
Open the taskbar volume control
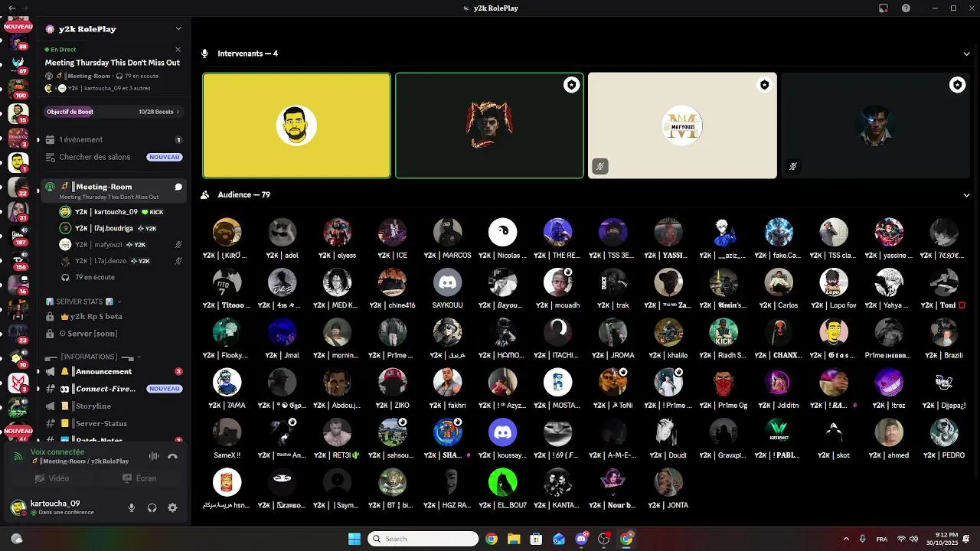913,539
